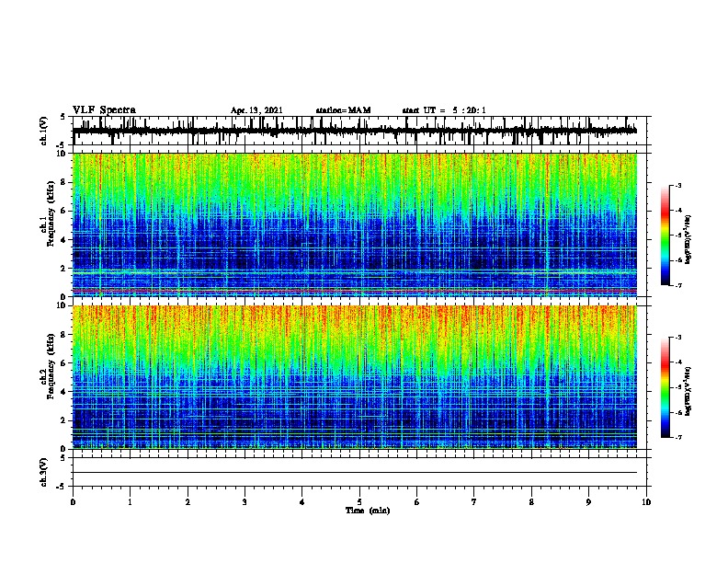Click the "ch.1(V)" axis label
Viewport: 728px width, 563px height.
pyautogui.click(x=43, y=131)
